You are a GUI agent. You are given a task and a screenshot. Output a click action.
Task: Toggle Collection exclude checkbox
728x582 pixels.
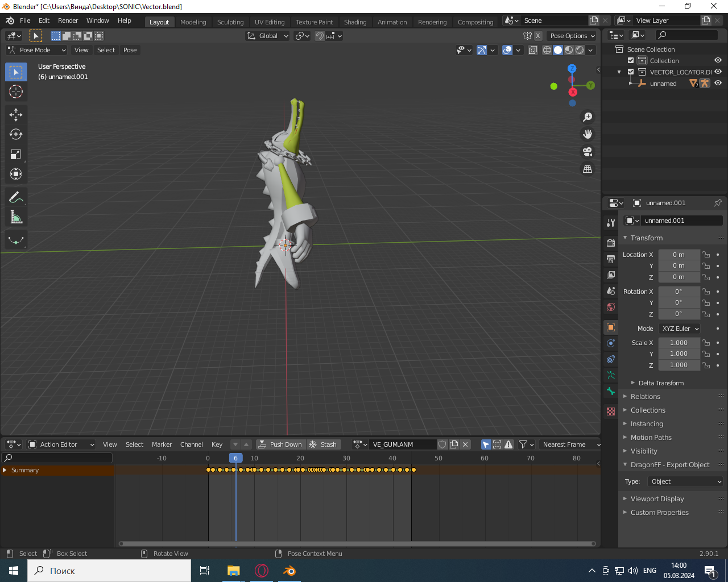631,61
